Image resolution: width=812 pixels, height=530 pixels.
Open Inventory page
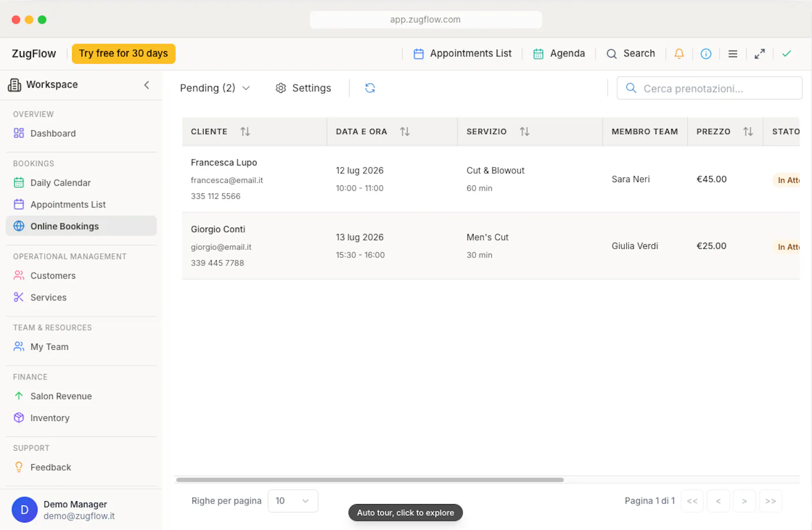tap(81, 417)
